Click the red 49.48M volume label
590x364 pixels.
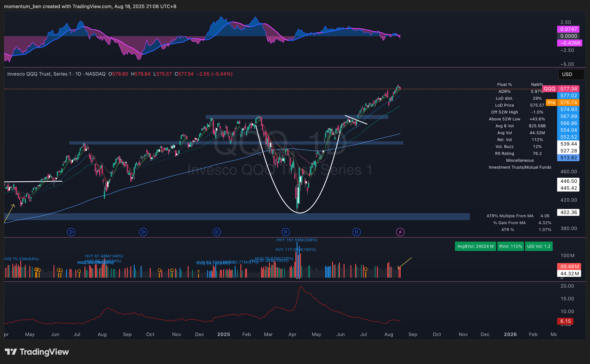[569, 266]
